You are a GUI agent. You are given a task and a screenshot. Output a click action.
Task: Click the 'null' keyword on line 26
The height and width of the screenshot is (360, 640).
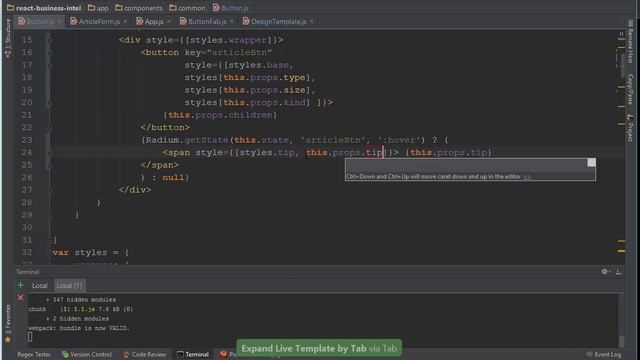[x=173, y=178]
